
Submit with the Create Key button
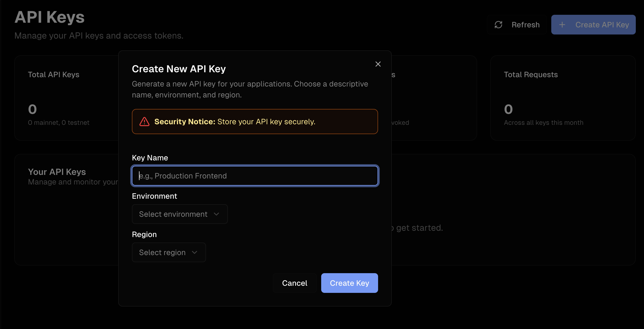click(x=349, y=283)
